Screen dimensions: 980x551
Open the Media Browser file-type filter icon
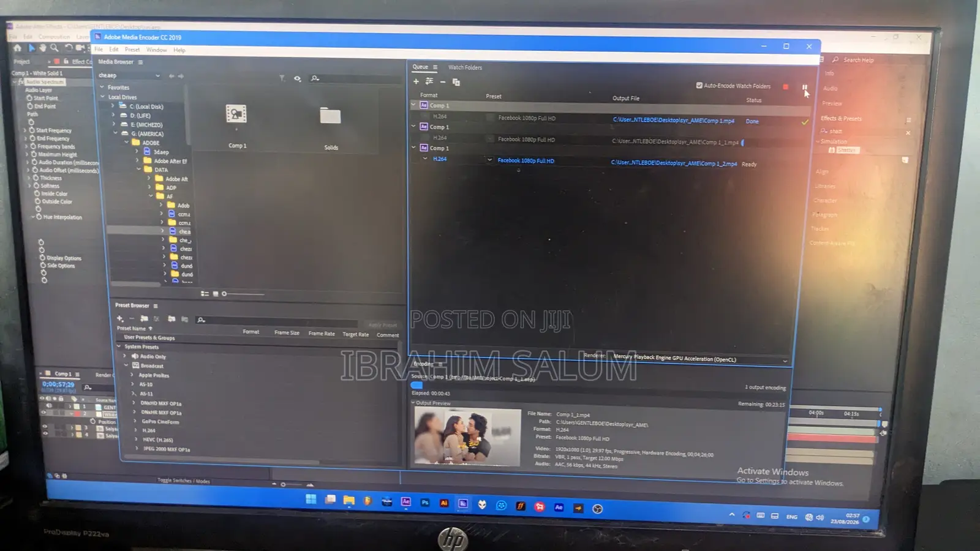point(282,78)
